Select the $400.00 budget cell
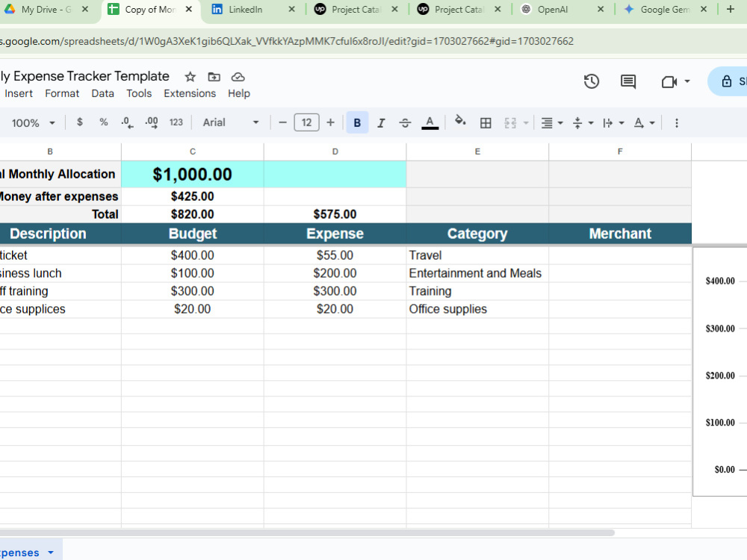 (193, 255)
